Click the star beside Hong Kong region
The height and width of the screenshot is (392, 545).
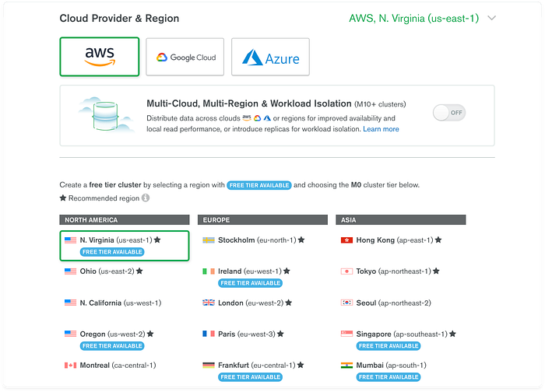pos(438,240)
